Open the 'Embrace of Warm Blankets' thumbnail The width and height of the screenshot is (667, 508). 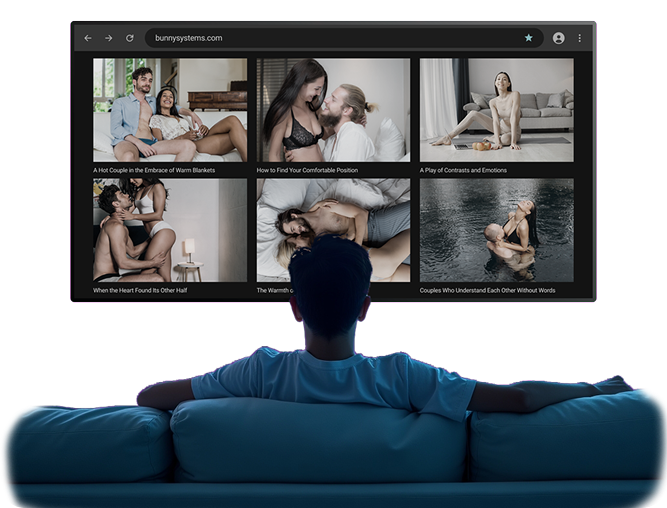(x=170, y=109)
